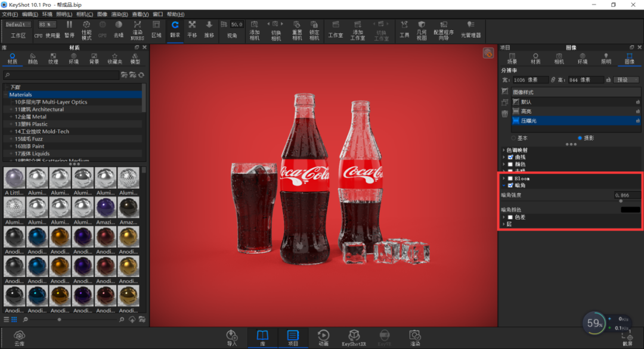Delete image style with trash icon
The width and height of the screenshot is (644, 349).
click(x=505, y=114)
